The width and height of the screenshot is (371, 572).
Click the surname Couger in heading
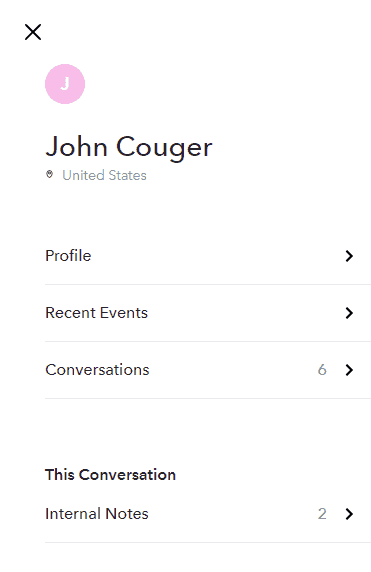click(164, 147)
